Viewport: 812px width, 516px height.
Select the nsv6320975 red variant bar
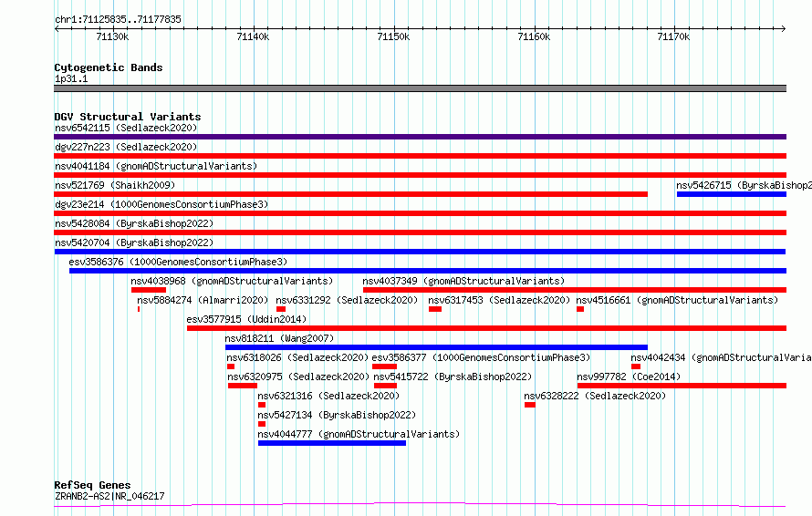(x=243, y=386)
